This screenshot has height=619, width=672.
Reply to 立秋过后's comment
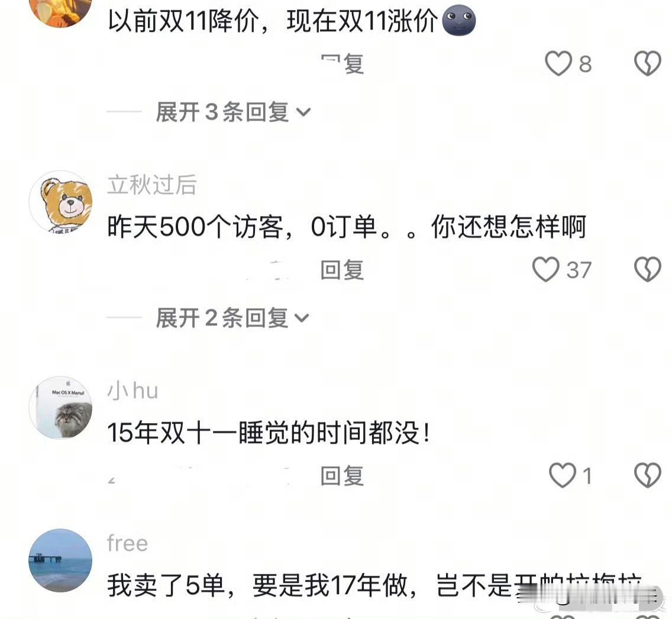coord(343,270)
